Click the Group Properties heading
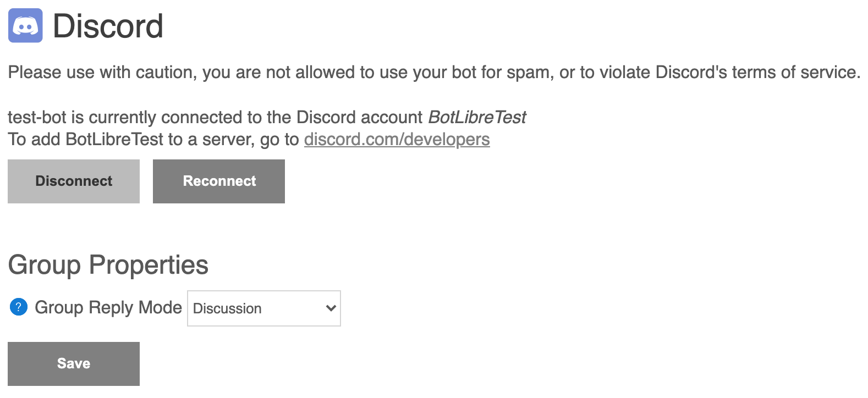Screen dimensions: 868x398 pyautogui.click(x=108, y=265)
